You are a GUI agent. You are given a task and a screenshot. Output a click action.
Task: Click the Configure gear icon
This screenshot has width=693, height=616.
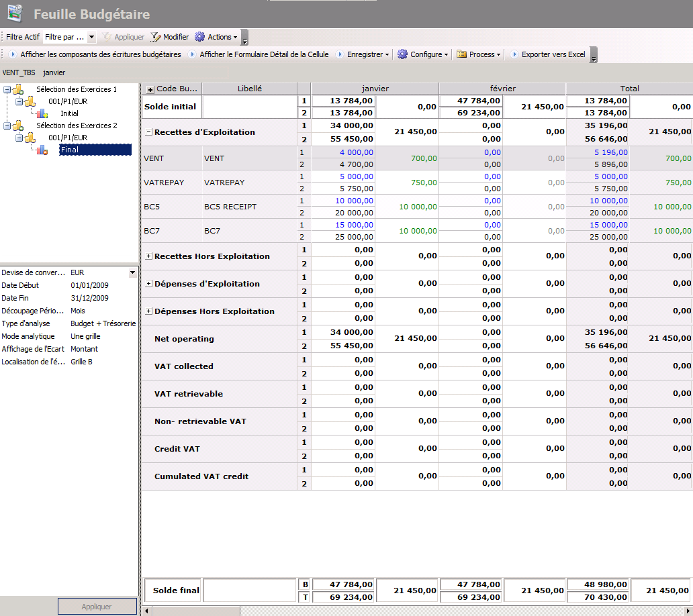click(x=402, y=54)
